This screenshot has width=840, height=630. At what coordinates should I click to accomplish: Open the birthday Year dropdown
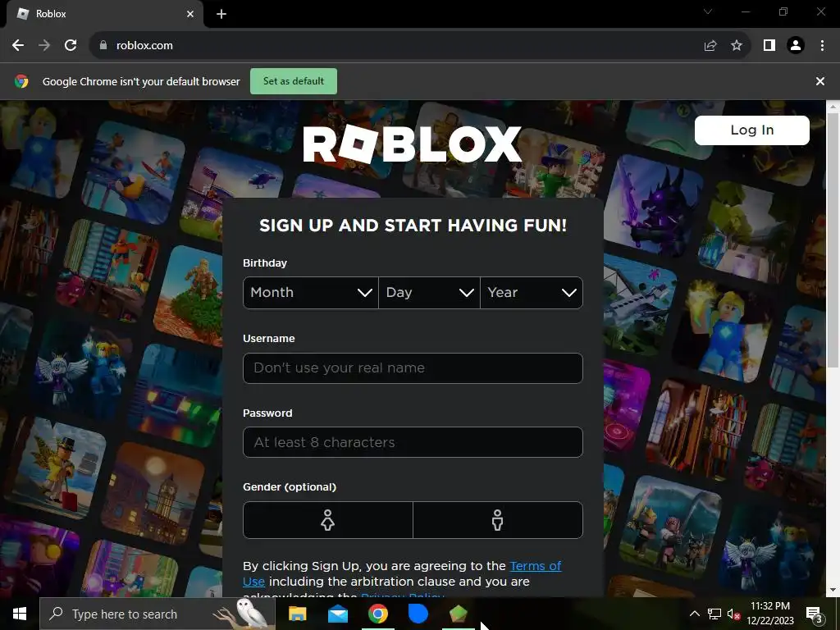click(x=532, y=293)
